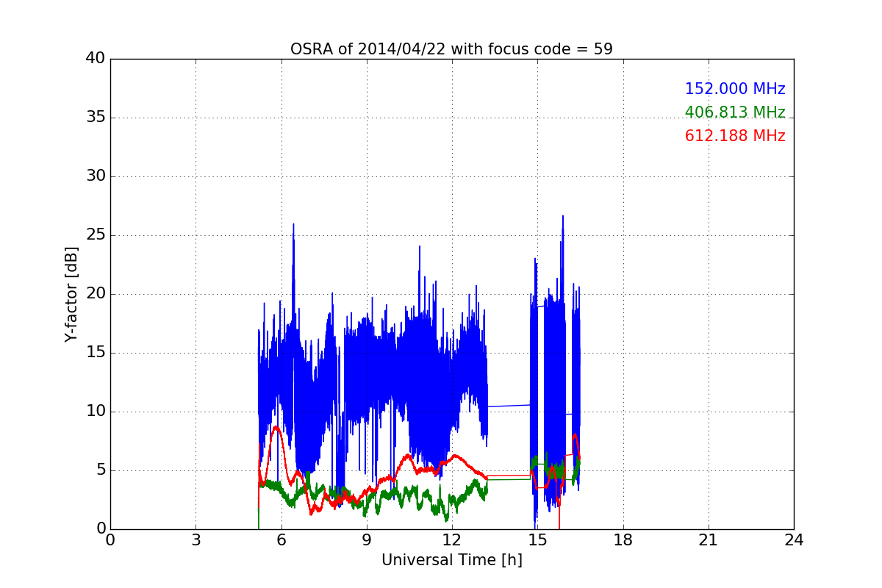
Task: Select the 406.813 MHz legend label
Action: pos(735,112)
